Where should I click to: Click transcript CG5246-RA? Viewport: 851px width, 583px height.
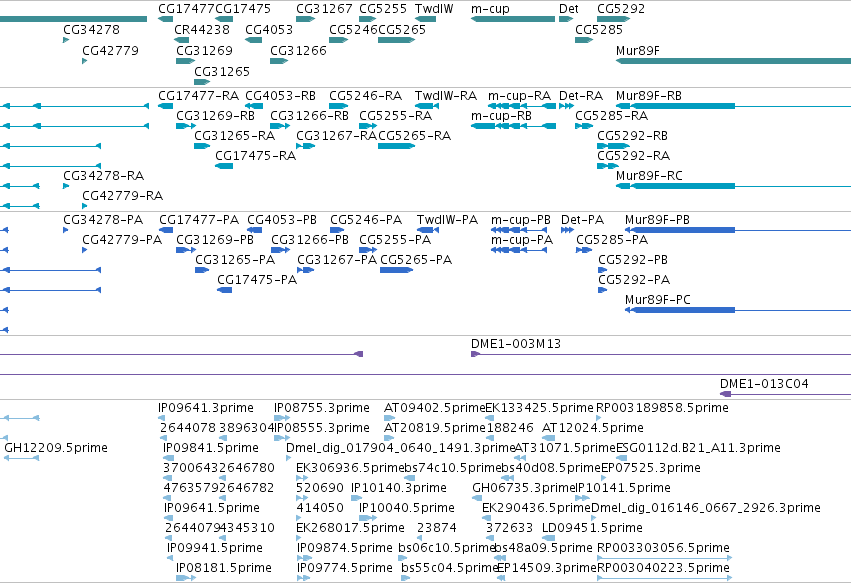[365, 96]
